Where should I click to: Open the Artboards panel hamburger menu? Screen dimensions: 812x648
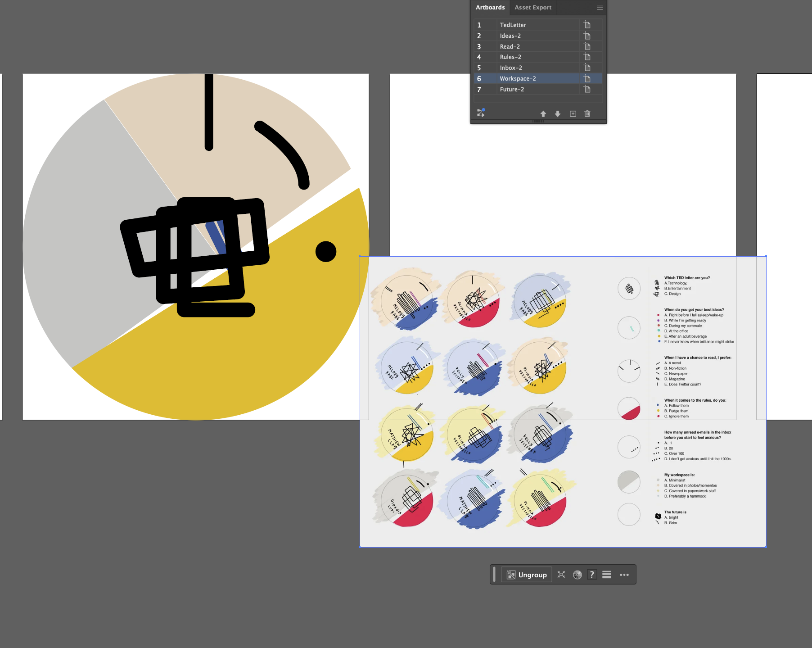[600, 8]
